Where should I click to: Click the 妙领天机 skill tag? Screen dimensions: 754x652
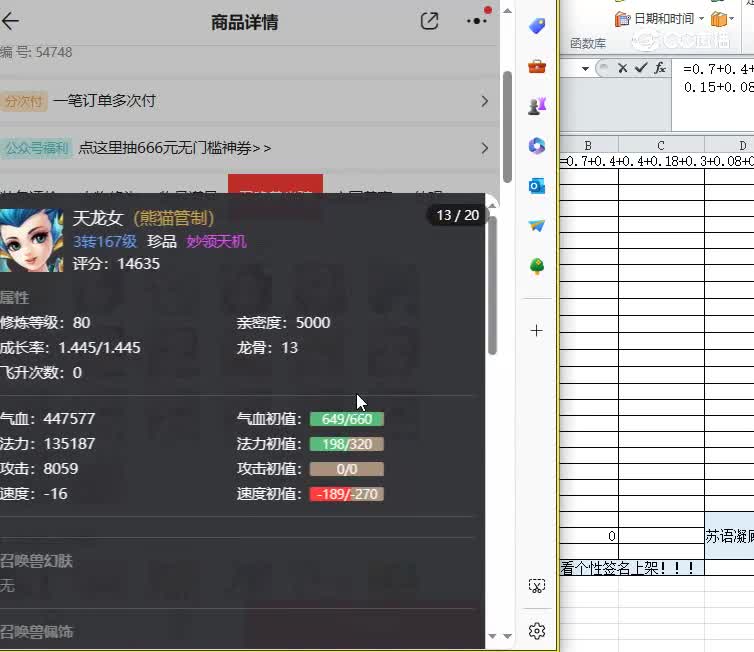[x=216, y=241]
